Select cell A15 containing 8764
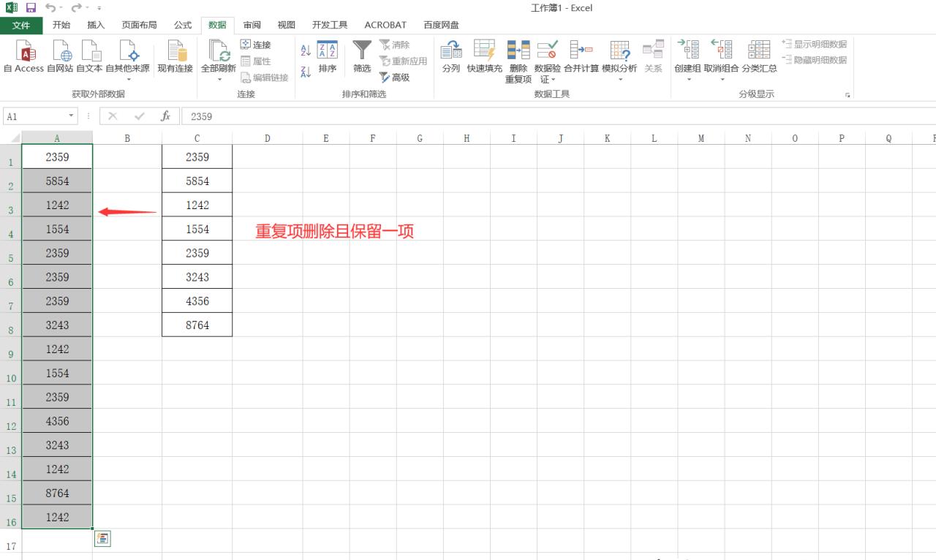Screen dimensions: 936x560 coord(57,493)
